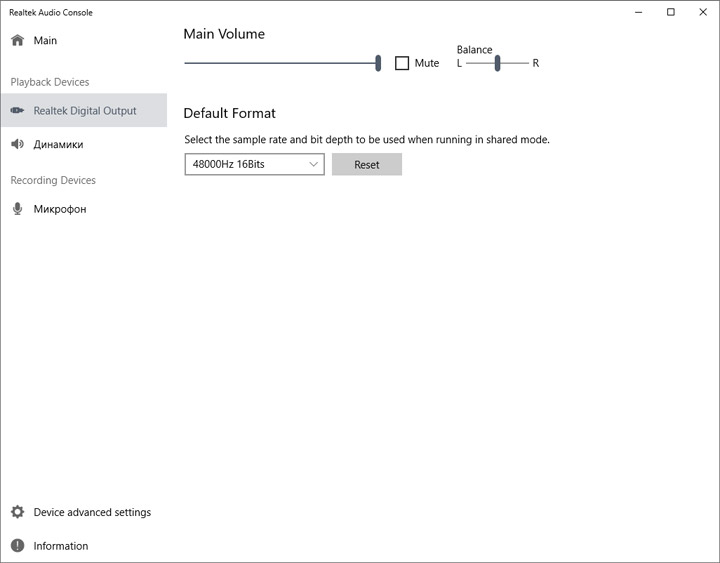The height and width of the screenshot is (563, 720).
Task: Open the Information page label
Action: (61, 546)
